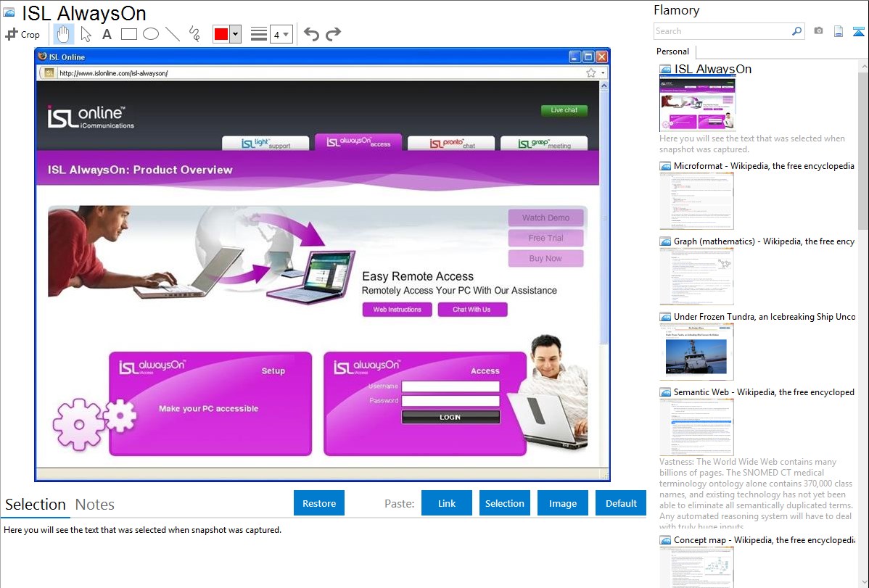
Task: Open the address bar dropdown arrow
Action: pos(603,73)
